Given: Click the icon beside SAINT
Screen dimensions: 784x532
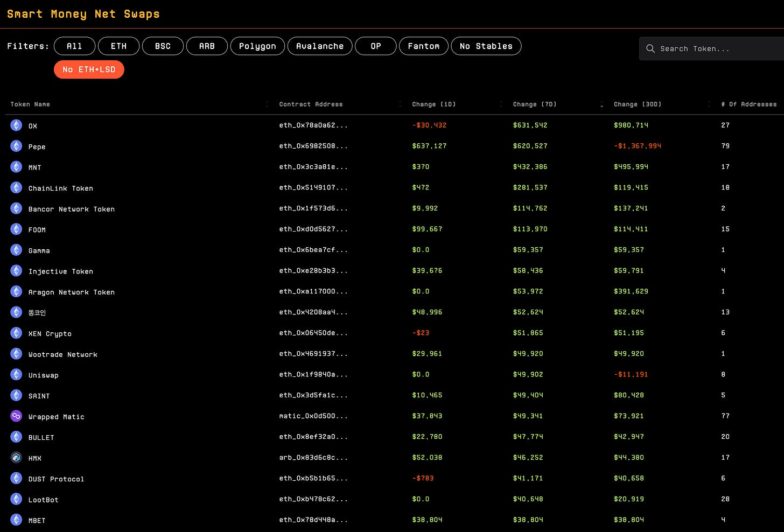Looking at the screenshot, I should pyautogui.click(x=16, y=395).
